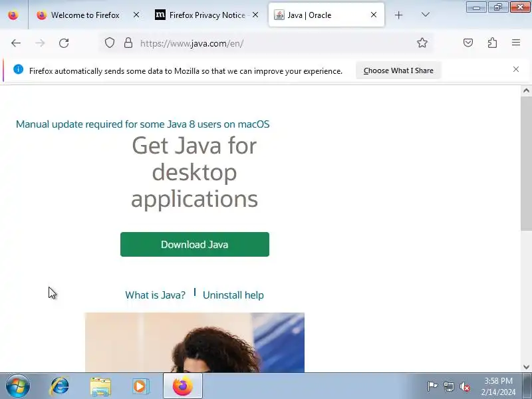The image size is (532, 399).
Task: Open Windows Explorer folder from taskbar
Action: point(100,386)
